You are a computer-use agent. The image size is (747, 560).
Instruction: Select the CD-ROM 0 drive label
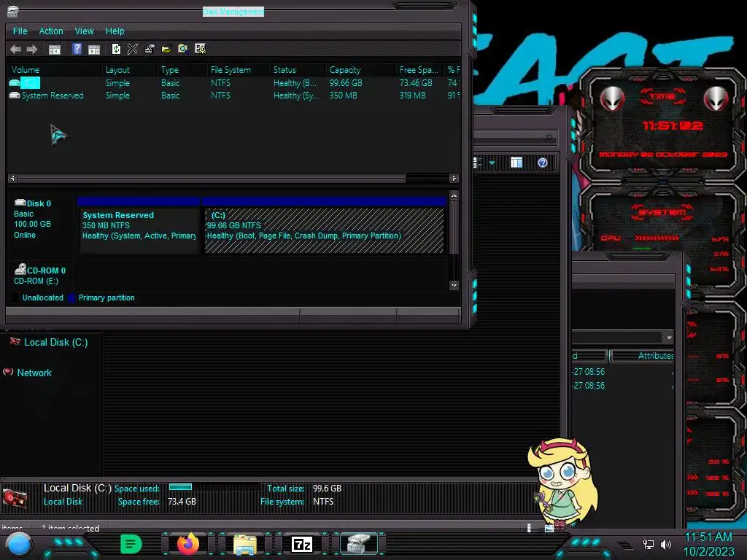point(40,275)
